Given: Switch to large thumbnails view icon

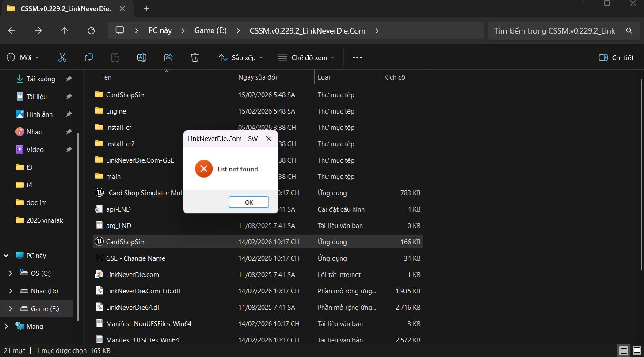Looking at the screenshot, I should [x=636, y=351].
